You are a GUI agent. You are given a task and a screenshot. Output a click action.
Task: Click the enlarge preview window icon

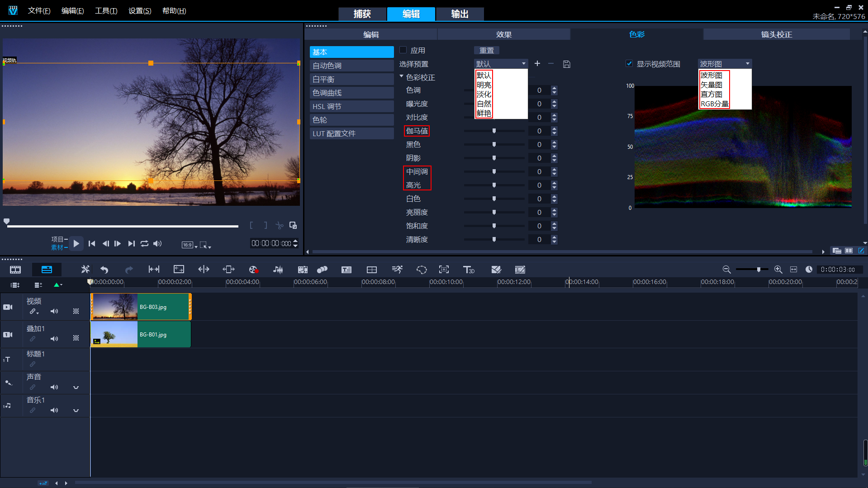tap(293, 225)
